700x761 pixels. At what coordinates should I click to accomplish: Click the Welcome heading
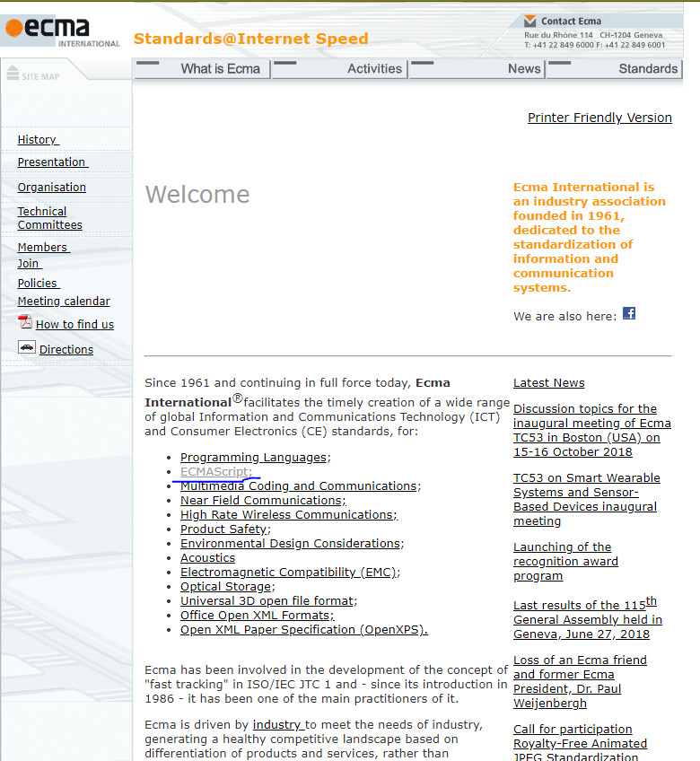pyautogui.click(x=197, y=195)
